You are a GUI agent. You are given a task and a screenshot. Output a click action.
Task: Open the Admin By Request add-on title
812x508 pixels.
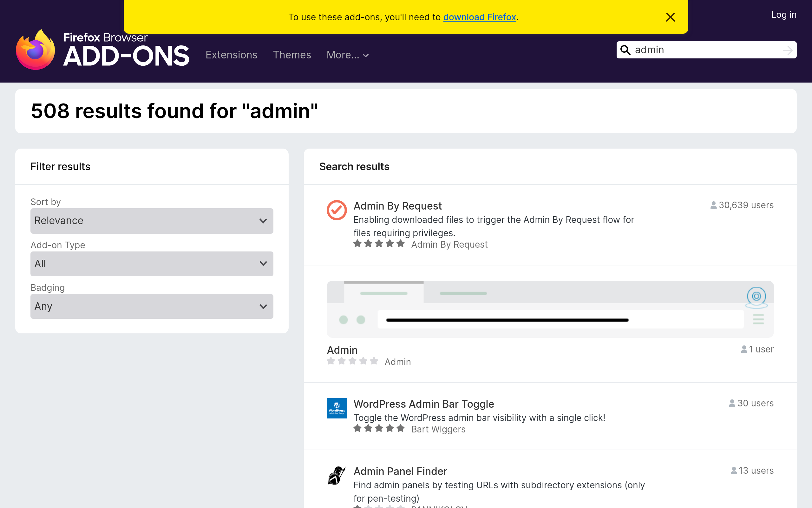tap(398, 206)
